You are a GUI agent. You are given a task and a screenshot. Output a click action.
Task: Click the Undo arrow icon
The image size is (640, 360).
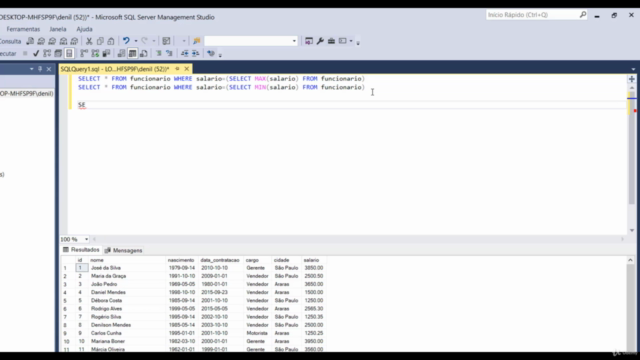click(126, 41)
